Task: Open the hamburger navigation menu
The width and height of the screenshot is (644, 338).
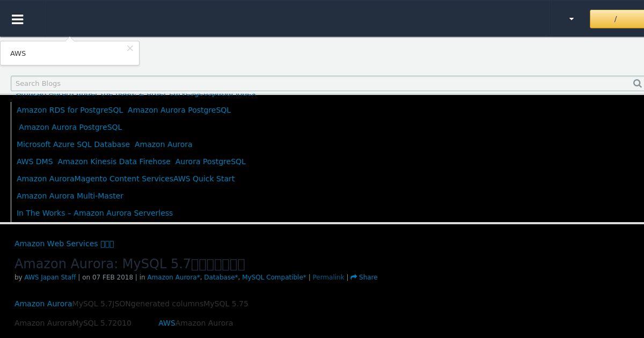Action: coord(18,19)
